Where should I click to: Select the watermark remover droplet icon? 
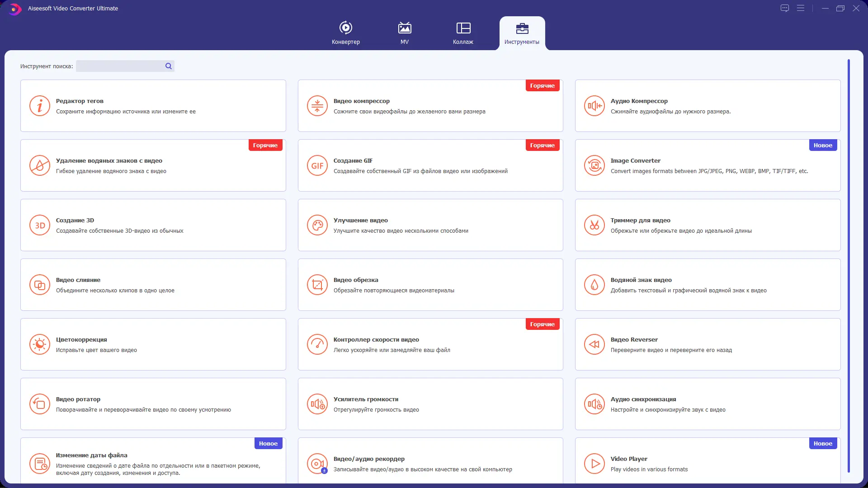pyautogui.click(x=40, y=166)
